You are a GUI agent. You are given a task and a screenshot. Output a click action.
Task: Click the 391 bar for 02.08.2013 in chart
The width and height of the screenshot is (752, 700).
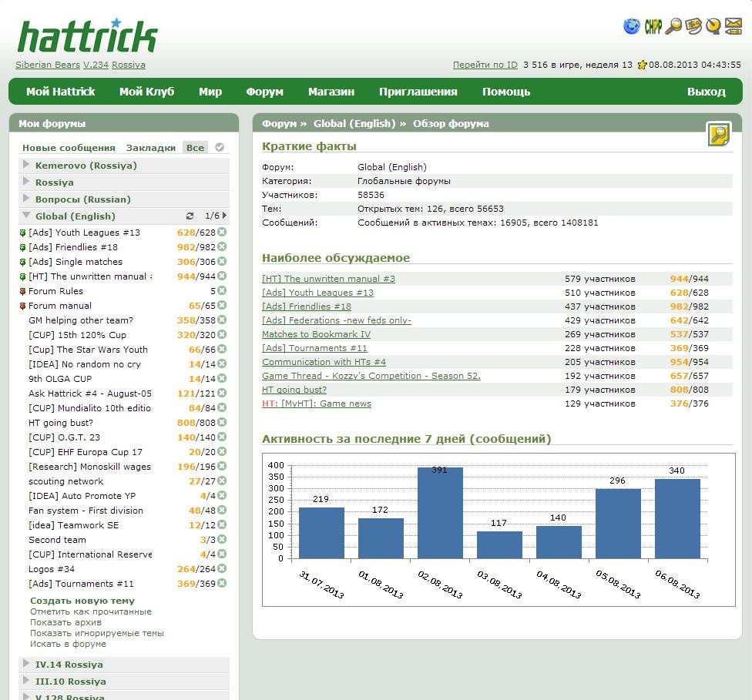[440, 513]
